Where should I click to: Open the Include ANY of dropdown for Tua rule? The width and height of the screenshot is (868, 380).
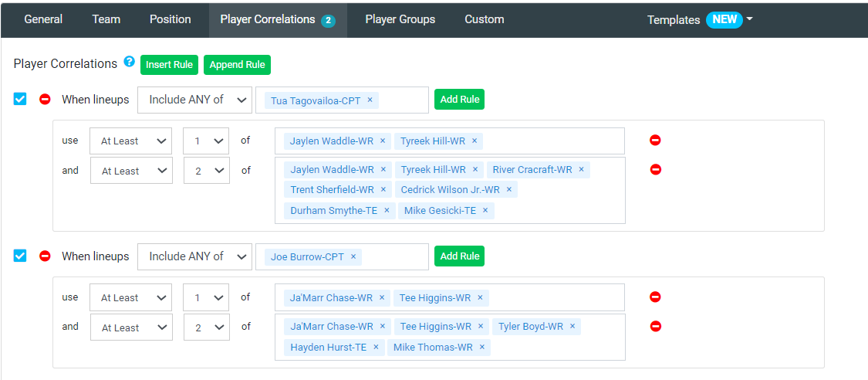(195, 100)
